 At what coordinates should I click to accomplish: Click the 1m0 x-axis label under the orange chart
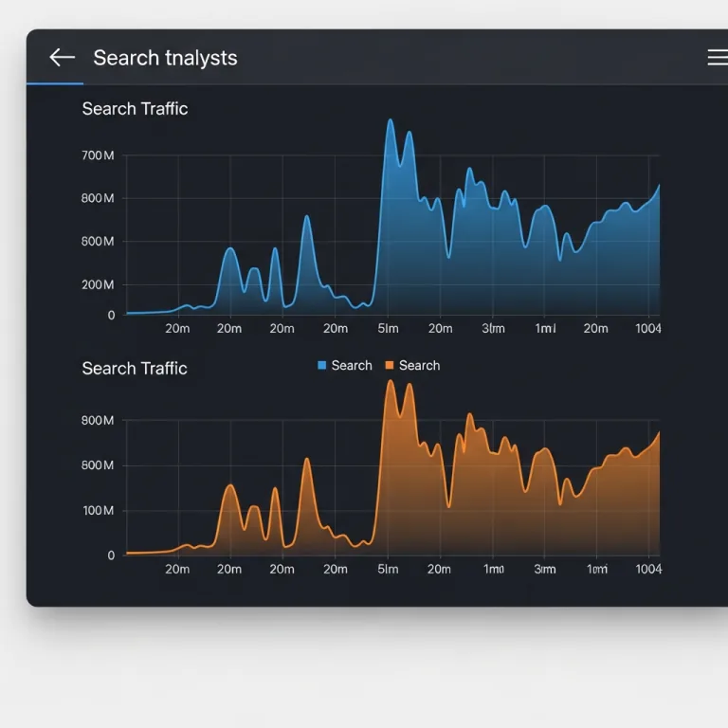pyautogui.click(x=494, y=569)
